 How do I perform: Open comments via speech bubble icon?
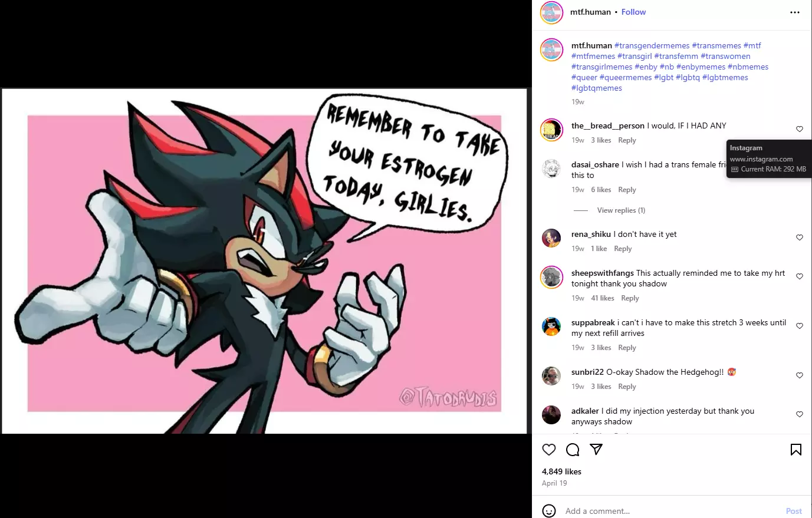pyautogui.click(x=573, y=450)
